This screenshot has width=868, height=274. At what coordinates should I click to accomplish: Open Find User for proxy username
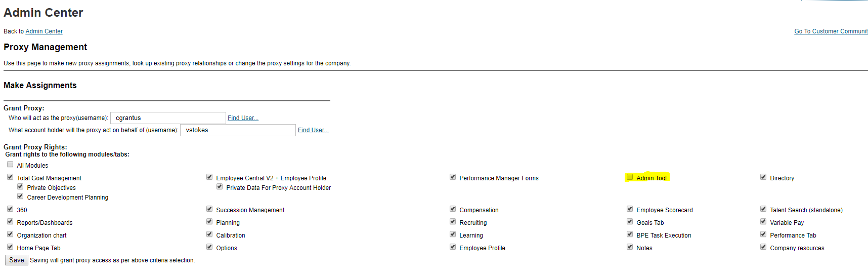[243, 118]
